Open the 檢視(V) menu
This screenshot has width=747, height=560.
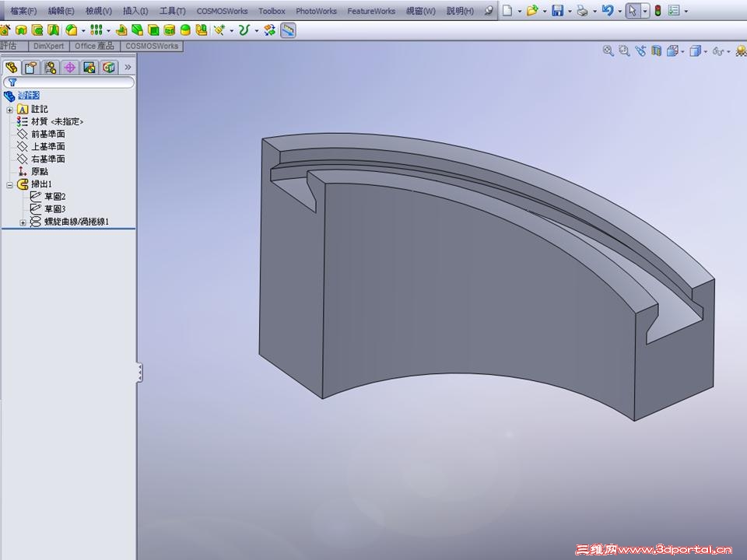pos(99,10)
